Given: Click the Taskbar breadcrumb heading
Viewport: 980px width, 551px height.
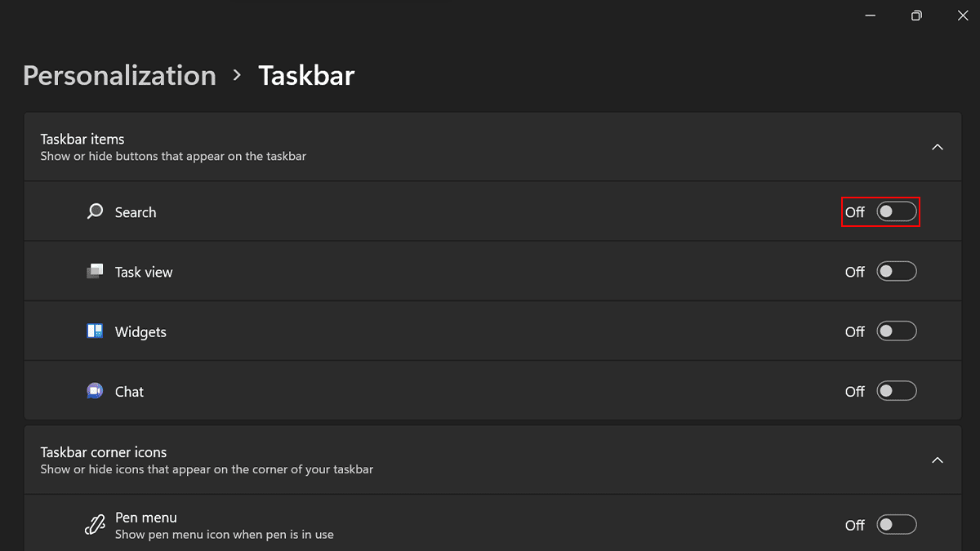Looking at the screenshot, I should [x=306, y=75].
